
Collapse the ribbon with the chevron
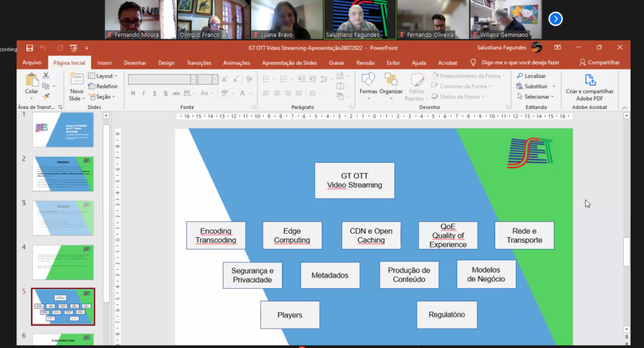pos(624,108)
